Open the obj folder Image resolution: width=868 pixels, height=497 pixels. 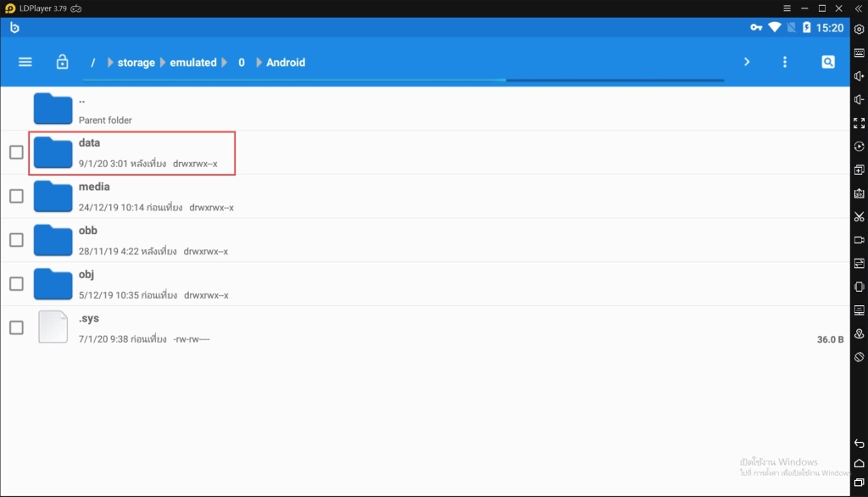[x=426, y=283]
